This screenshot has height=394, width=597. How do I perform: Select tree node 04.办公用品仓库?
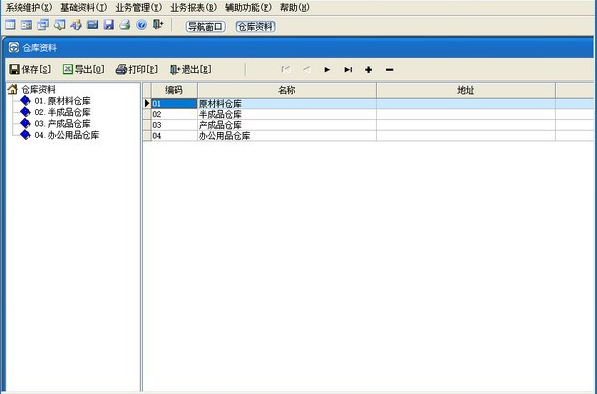click(67, 135)
